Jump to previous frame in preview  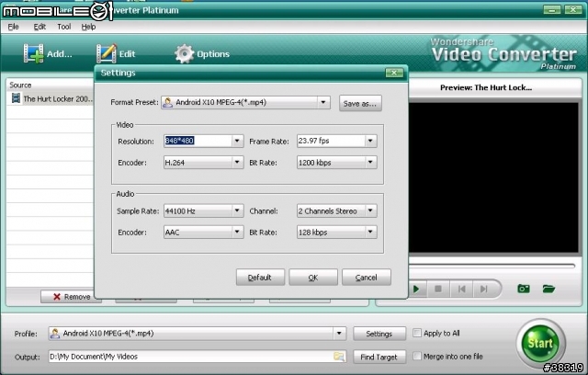click(x=461, y=289)
